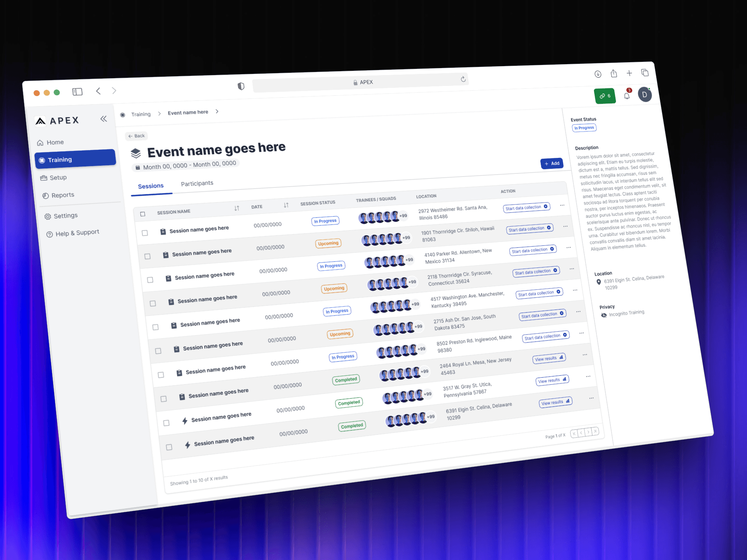Open browser downloads icon
747x560 pixels.
598,74
